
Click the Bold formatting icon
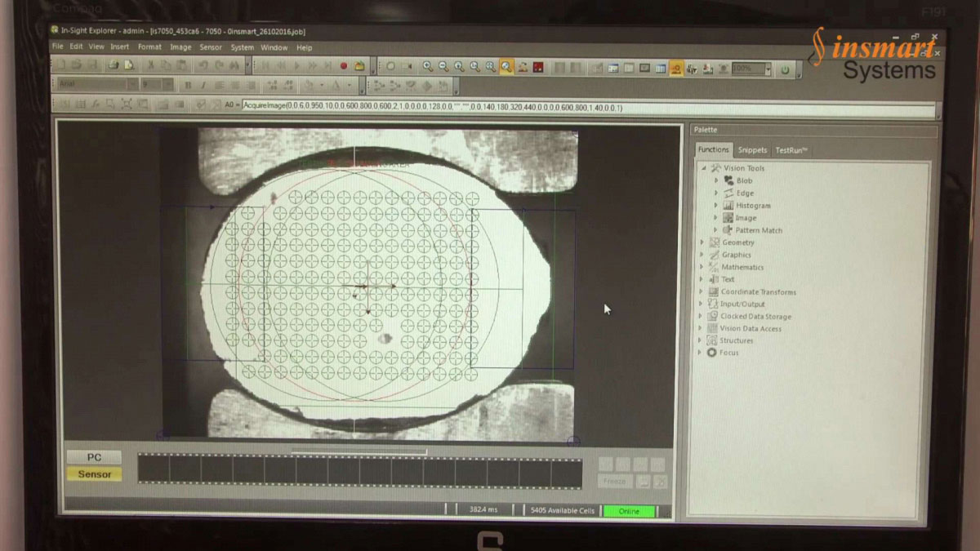tap(188, 85)
